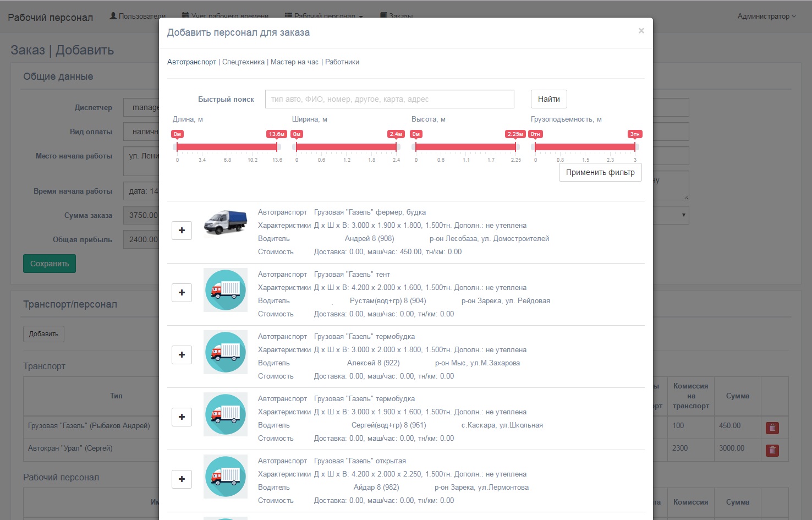
Task: Click the Сумма заказа field
Action: coord(142,215)
